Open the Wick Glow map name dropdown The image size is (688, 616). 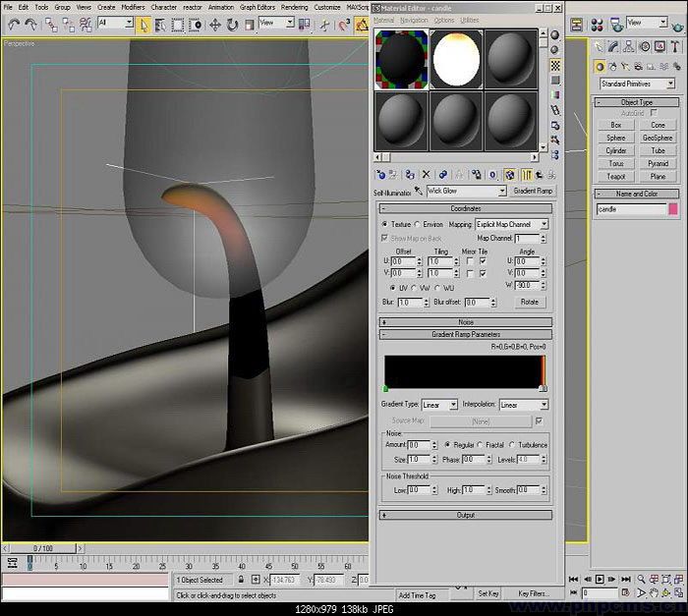[466, 191]
